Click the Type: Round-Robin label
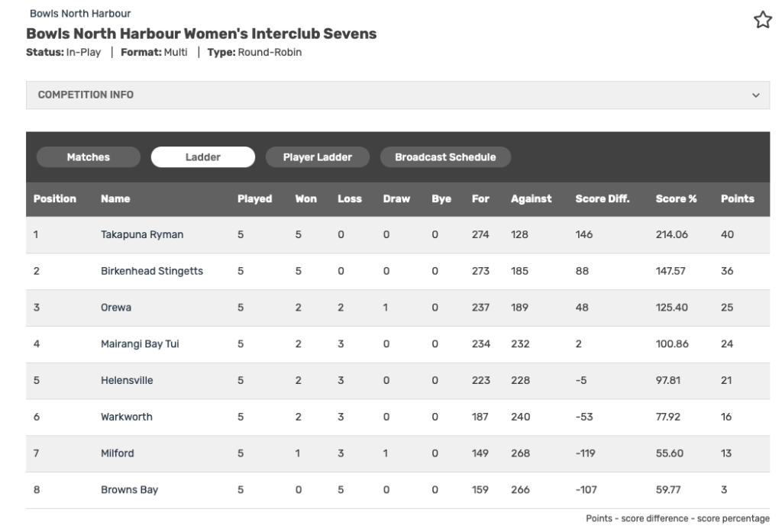 click(x=254, y=53)
